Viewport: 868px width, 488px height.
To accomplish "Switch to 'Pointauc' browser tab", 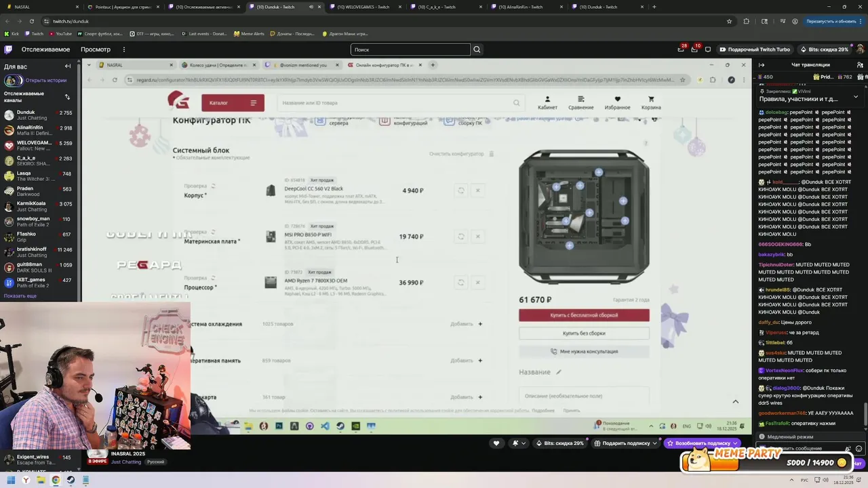I will click(x=123, y=7).
